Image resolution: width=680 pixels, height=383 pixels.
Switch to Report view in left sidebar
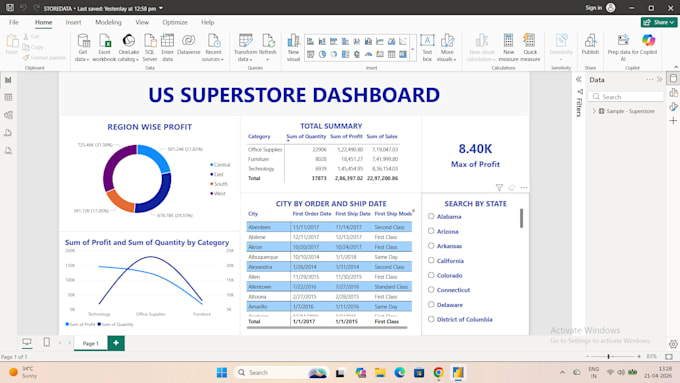(x=8, y=80)
